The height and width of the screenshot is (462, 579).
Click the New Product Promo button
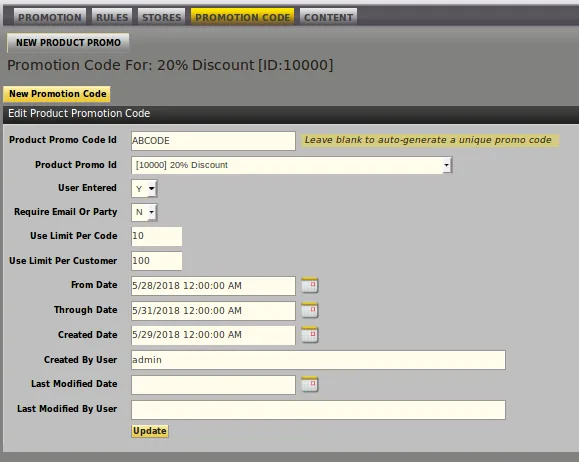68,42
